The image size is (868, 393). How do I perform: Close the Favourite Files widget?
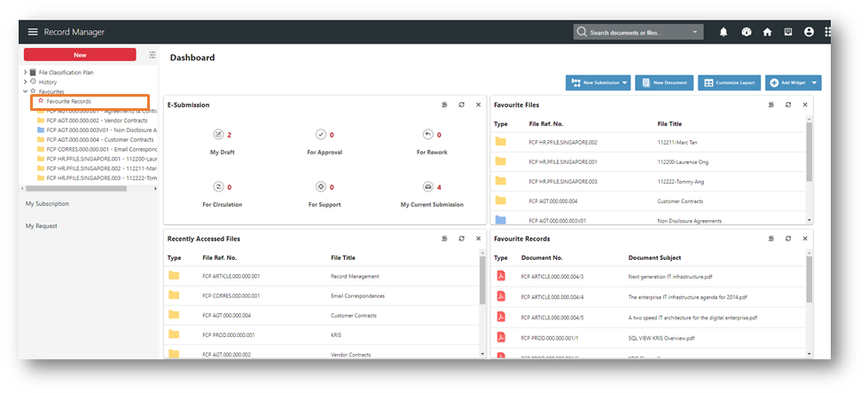point(805,105)
